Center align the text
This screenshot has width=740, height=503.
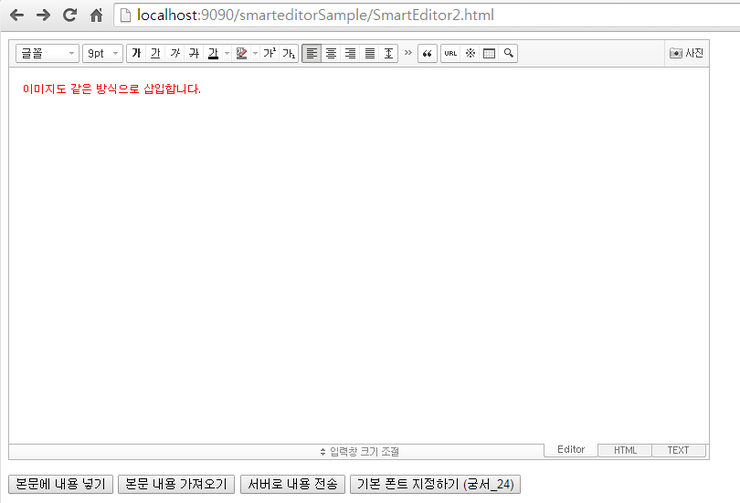tap(331, 53)
